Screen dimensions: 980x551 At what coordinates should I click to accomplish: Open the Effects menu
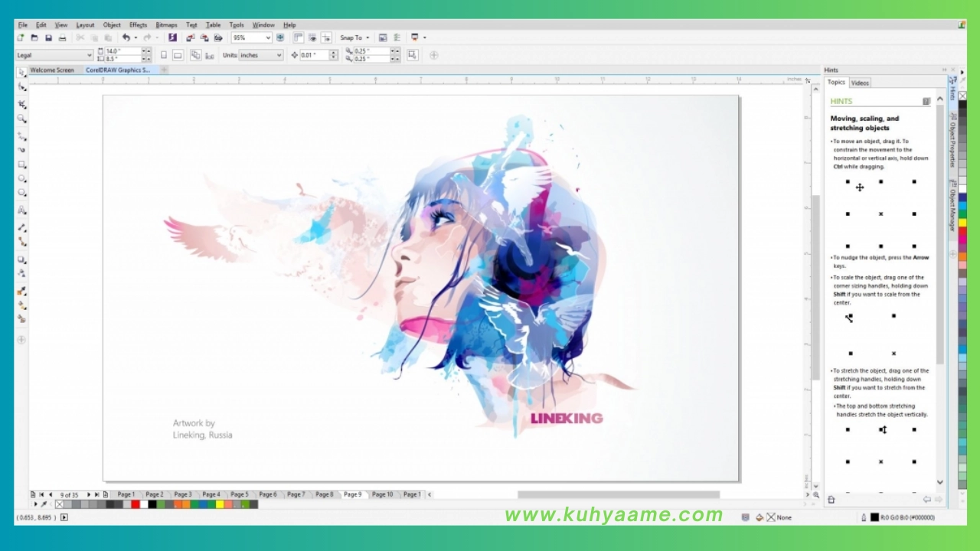(138, 25)
